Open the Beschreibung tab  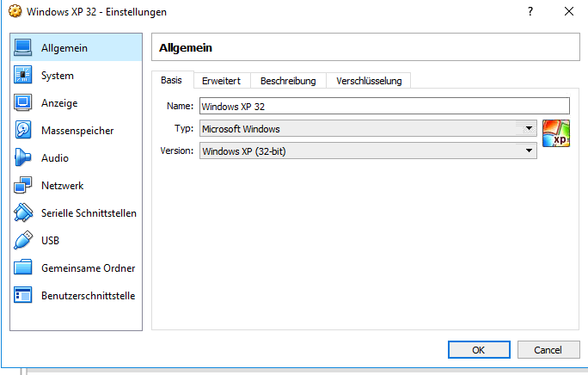[x=288, y=81]
